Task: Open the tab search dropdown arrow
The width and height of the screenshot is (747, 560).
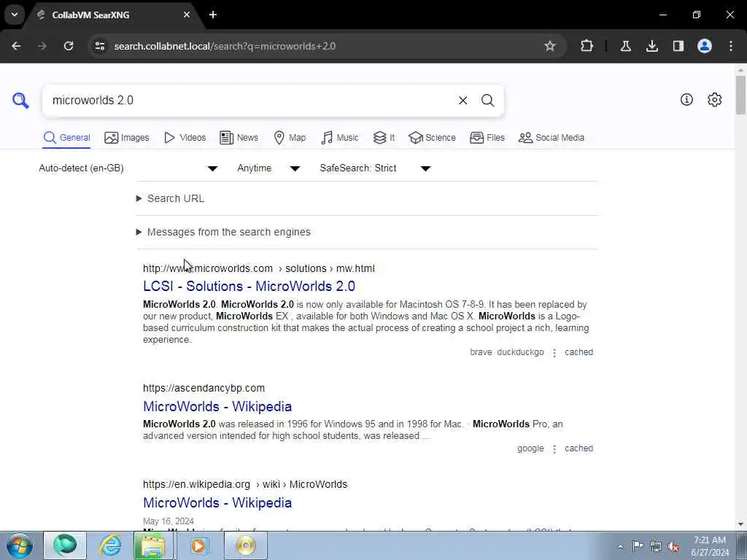Action: click(15, 15)
